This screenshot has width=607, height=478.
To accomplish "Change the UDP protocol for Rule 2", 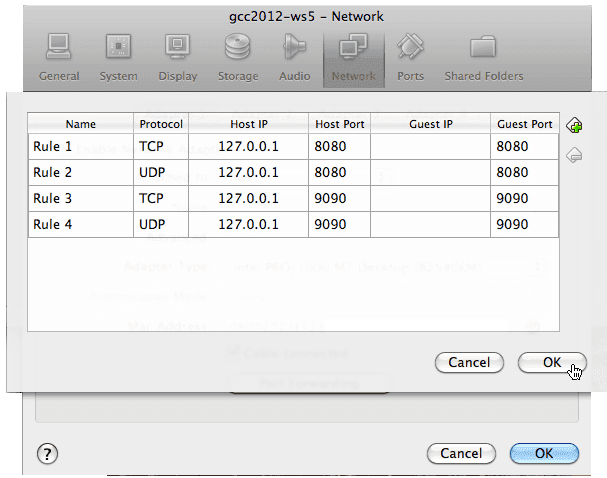I will 161,172.
